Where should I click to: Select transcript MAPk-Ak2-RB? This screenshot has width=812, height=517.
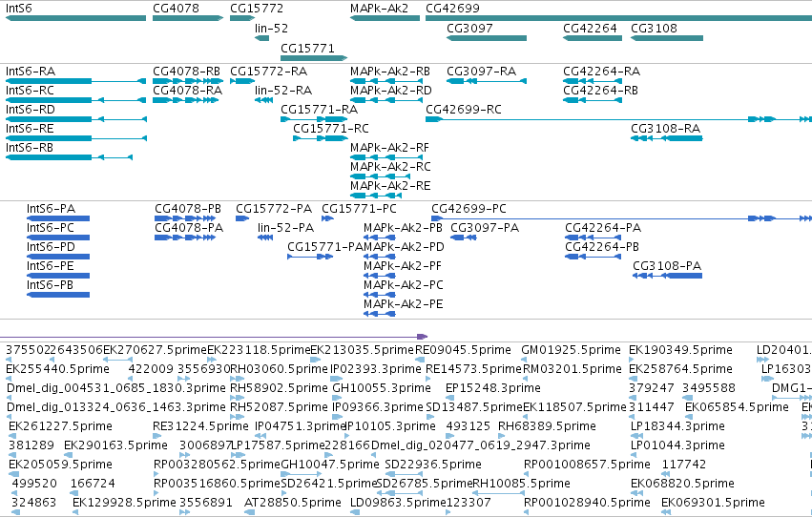pos(386,81)
